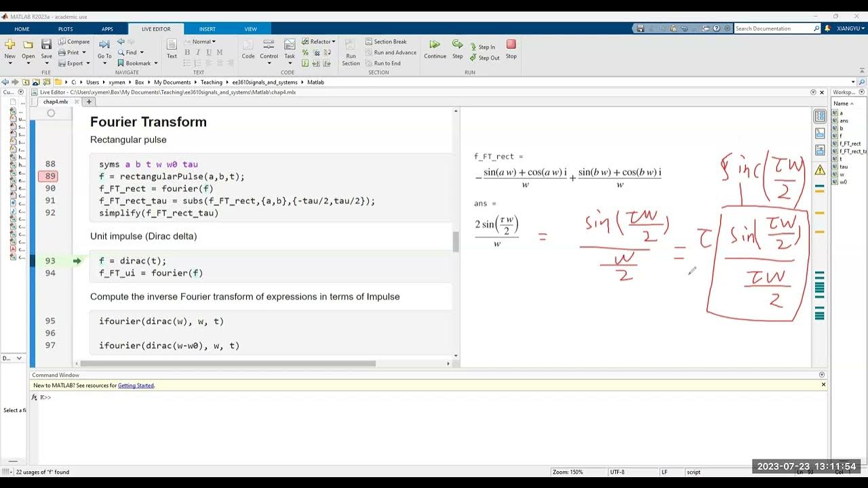Open the Getting Started link
The image size is (868, 488).
(x=136, y=386)
